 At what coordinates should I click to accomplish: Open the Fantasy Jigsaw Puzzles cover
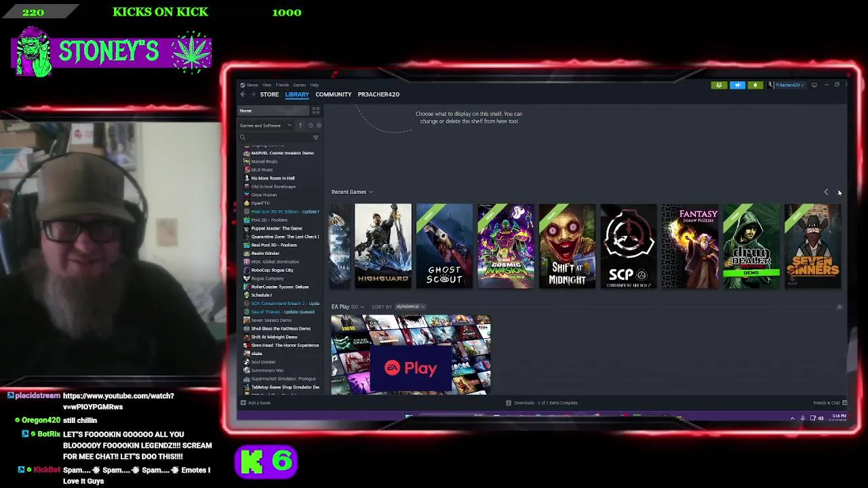click(x=690, y=246)
